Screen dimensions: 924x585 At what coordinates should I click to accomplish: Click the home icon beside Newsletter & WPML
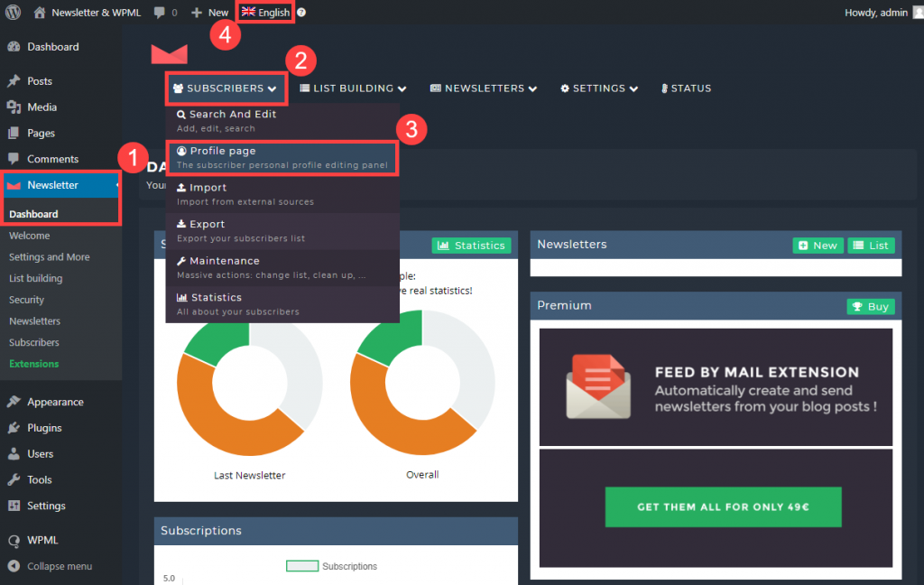[40, 13]
